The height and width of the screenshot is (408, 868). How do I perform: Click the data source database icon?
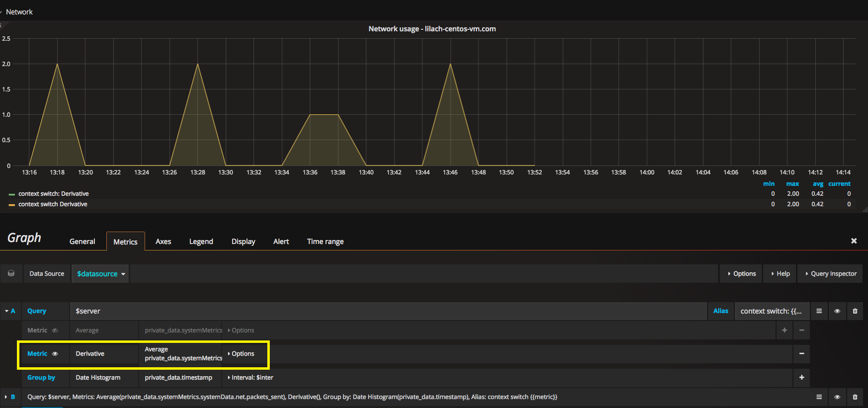tap(11, 273)
